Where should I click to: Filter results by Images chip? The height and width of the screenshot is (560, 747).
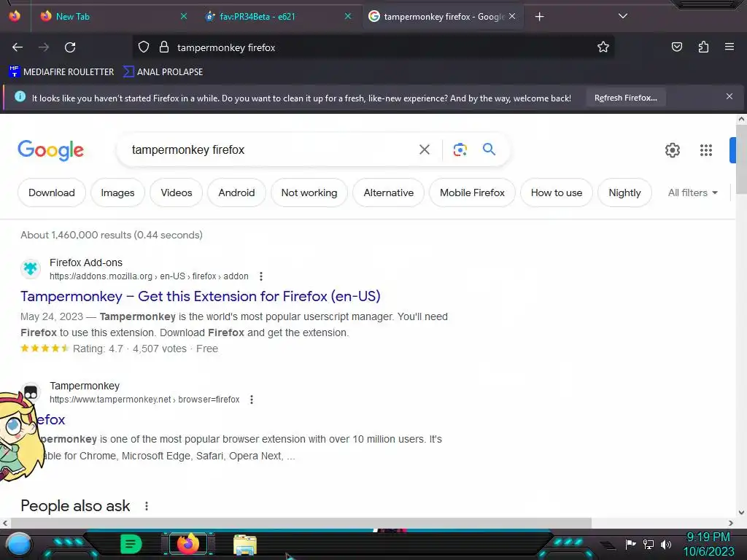click(117, 192)
